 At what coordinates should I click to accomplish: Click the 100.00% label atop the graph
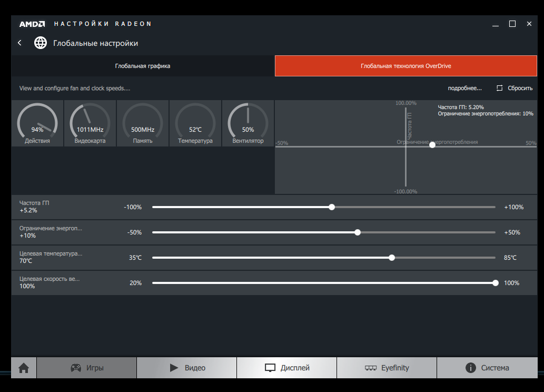click(406, 103)
